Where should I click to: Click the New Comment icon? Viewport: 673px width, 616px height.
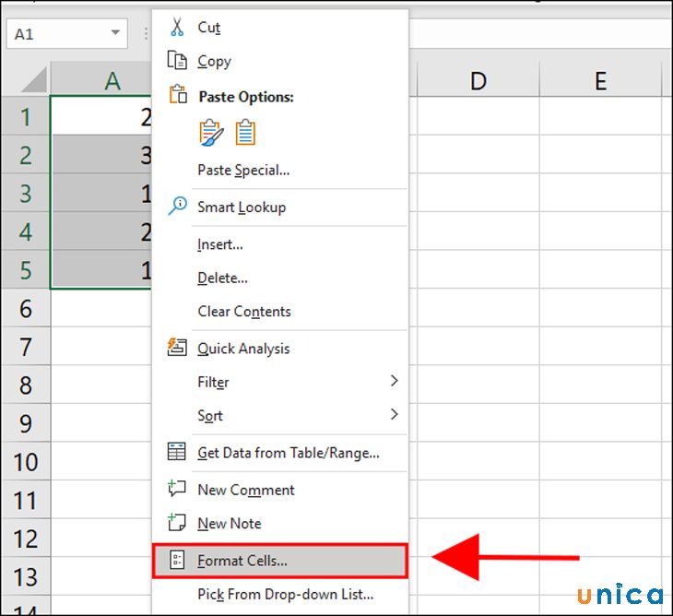click(x=177, y=490)
